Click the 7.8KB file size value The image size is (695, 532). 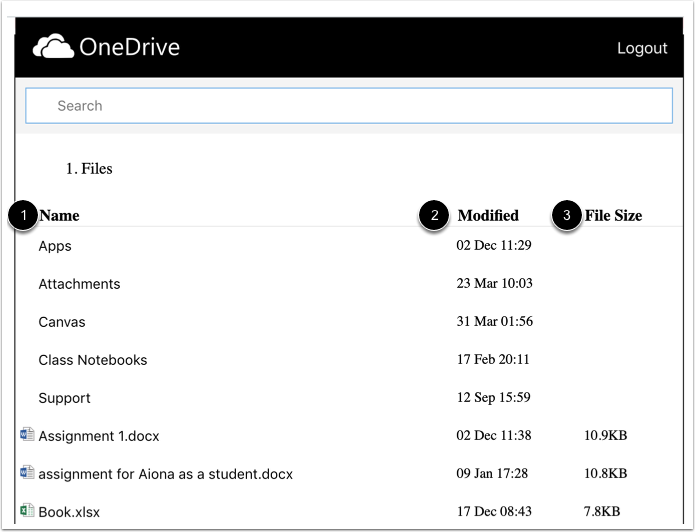(x=602, y=512)
